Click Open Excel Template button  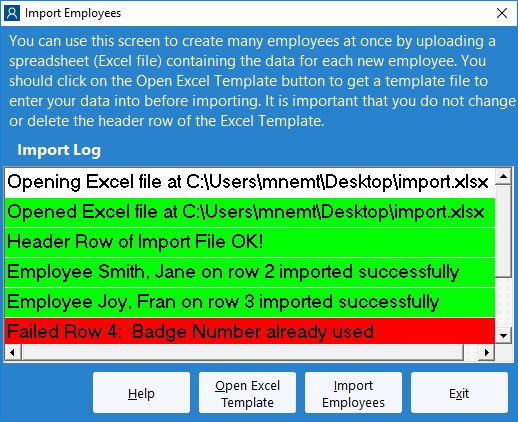coord(247,393)
